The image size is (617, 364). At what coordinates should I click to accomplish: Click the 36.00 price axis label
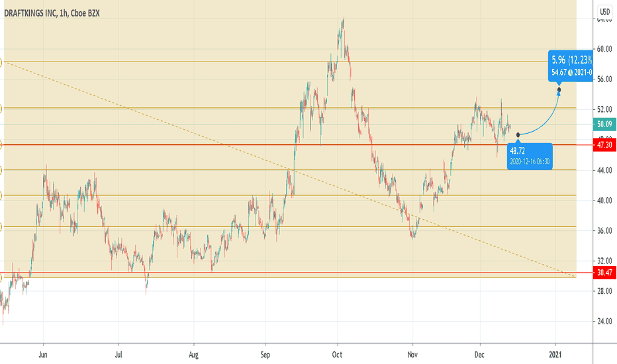pyautogui.click(x=604, y=230)
